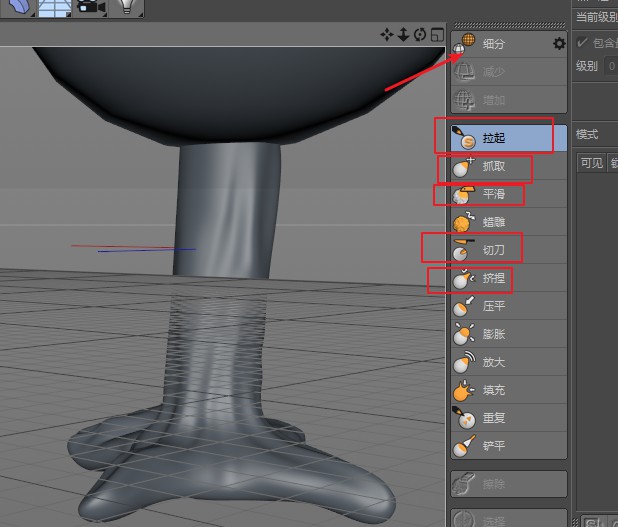Select the 填充 (Fill) brush
The image size is (618, 527).
point(508,390)
